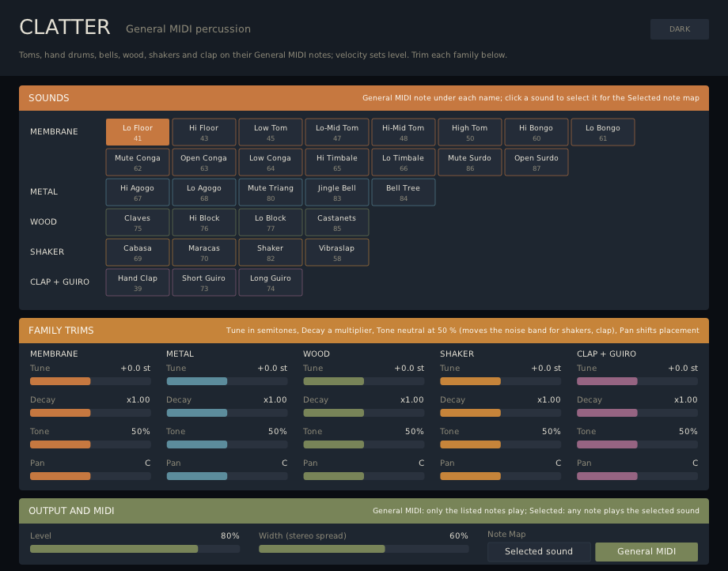This screenshot has height=571, width=728.
Task: Pick the Hand Clap sound
Action: point(138,283)
